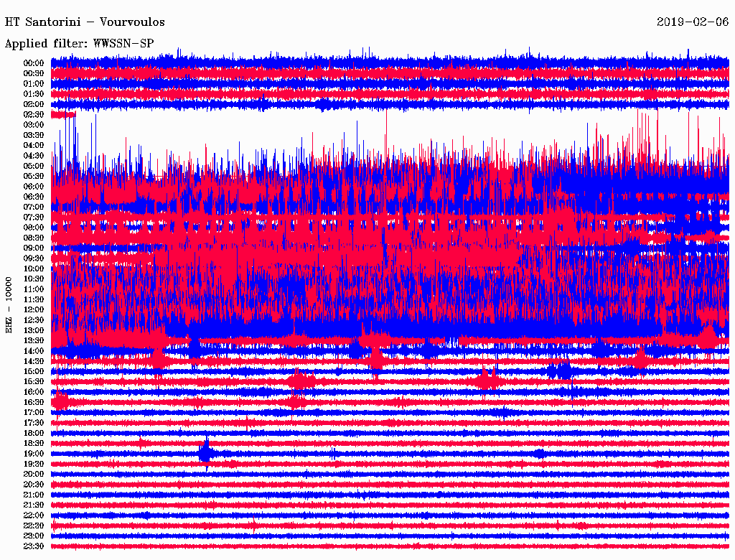This screenshot has height=560, width=735.
Task: Click the Applied filter: WWSSN-SP text
Action: (x=79, y=44)
